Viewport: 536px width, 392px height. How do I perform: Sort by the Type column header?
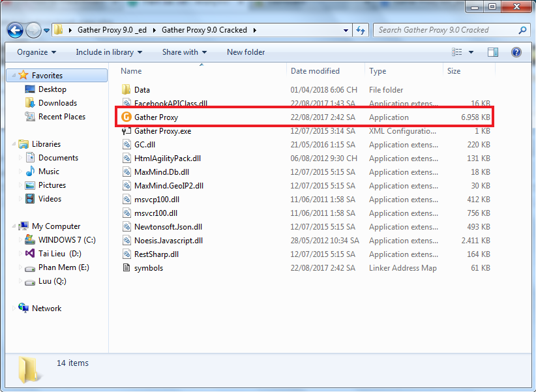pos(404,71)
